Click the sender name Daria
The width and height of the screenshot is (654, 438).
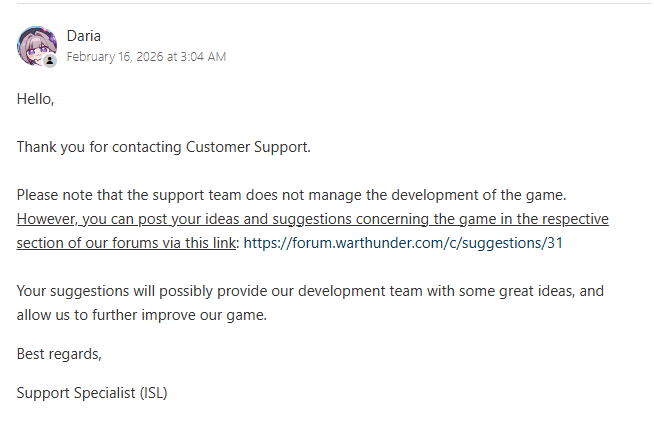83,36
